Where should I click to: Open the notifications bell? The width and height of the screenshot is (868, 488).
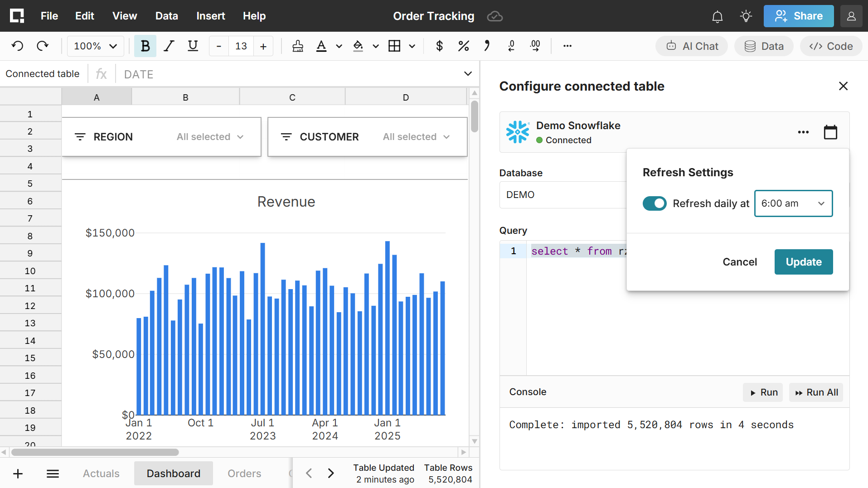[717, 17]
